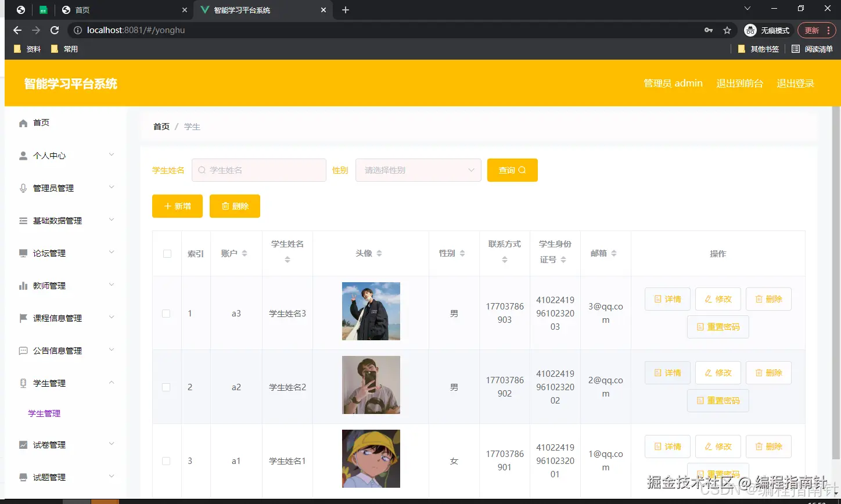Sort the 性别 column using its sort arrows
The image size is (841, 504).
462,254
